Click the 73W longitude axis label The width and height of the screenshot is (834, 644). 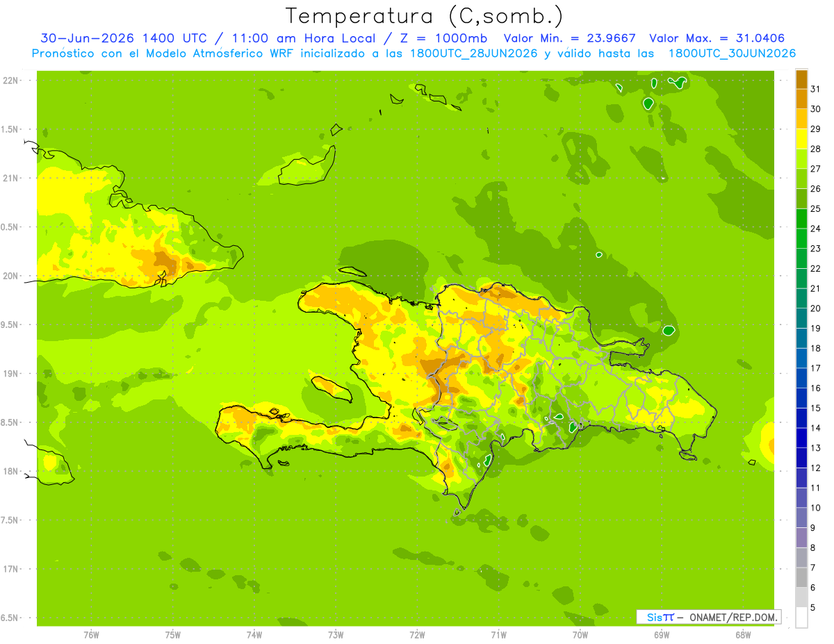336,635
